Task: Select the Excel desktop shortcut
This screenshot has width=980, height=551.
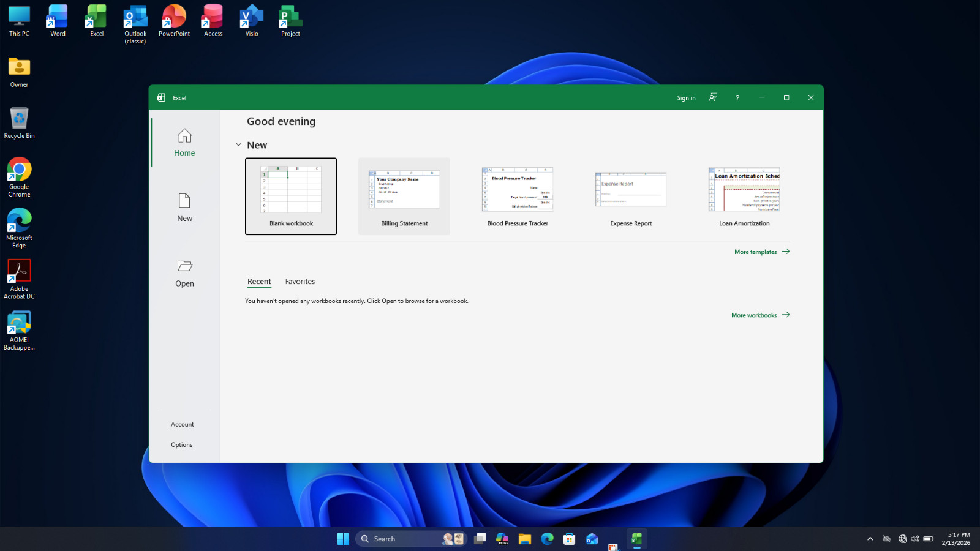Action: click(97, 21)
